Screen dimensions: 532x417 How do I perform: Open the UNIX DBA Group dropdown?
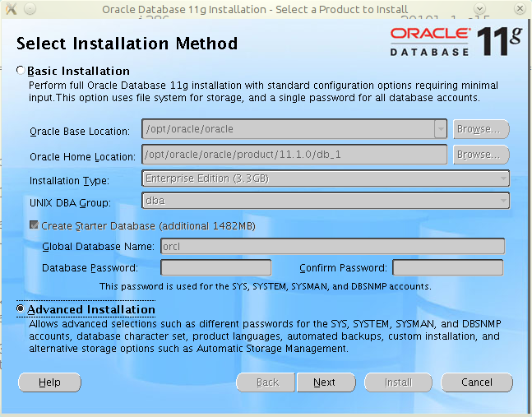click(x=326, y=201)
